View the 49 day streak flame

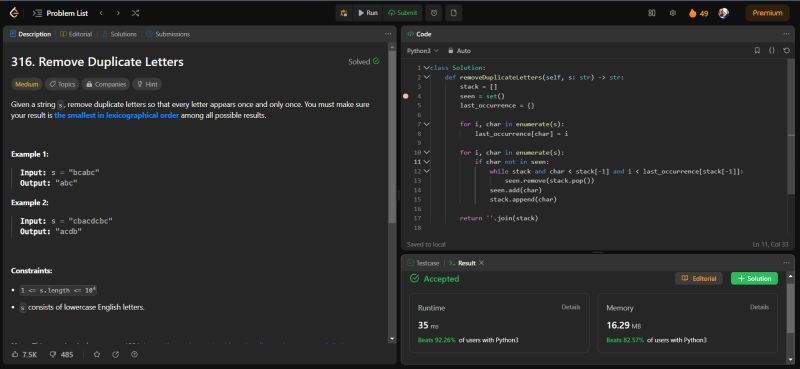point(698,13)
